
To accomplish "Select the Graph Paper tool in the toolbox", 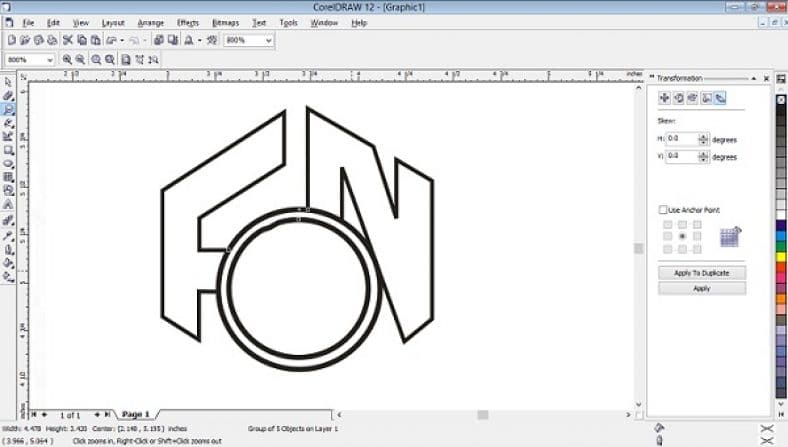I will [x=8, y=177].
